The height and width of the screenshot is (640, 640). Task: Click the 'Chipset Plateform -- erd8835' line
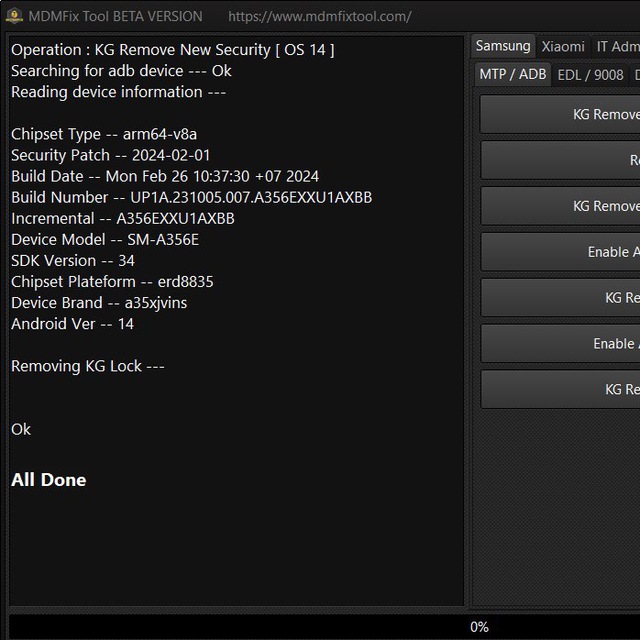pyautogui.click(x=112, y=282)
